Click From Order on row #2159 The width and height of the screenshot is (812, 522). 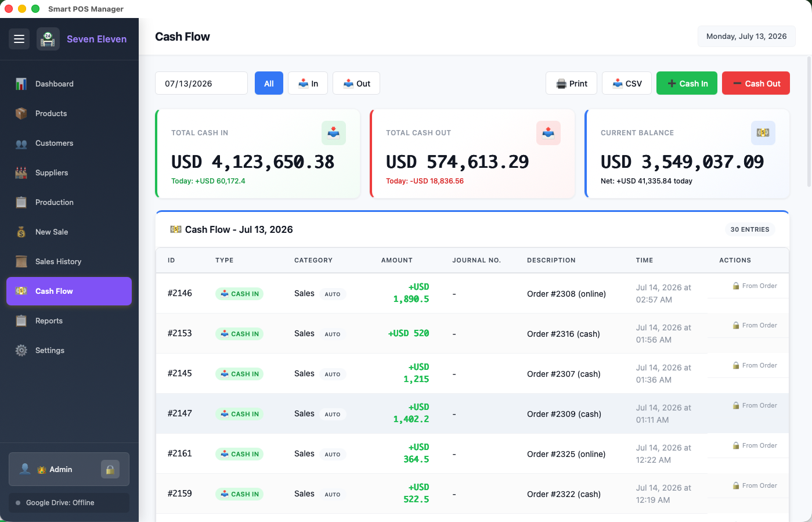point(755,485)
